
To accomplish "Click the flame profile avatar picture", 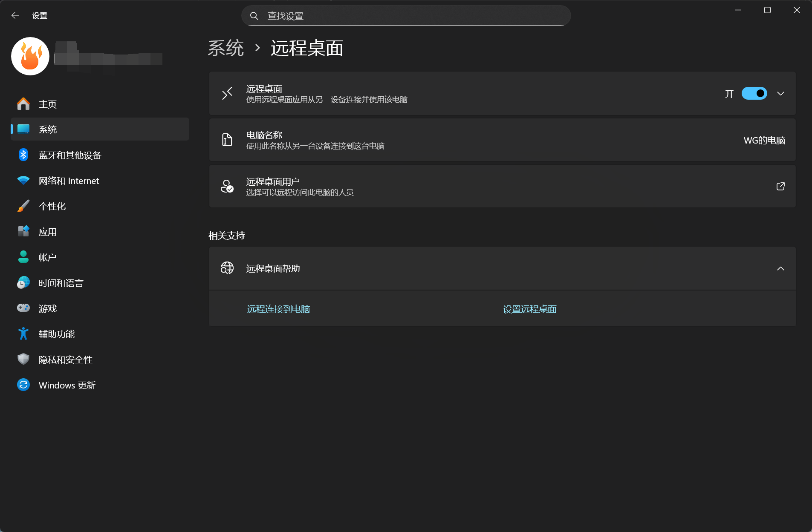I will pos(30,56).
